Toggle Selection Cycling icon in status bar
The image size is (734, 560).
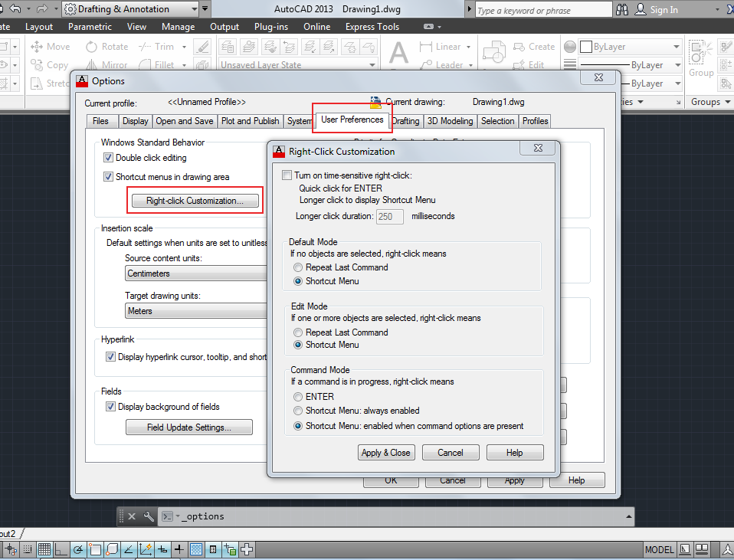point(230,550)
